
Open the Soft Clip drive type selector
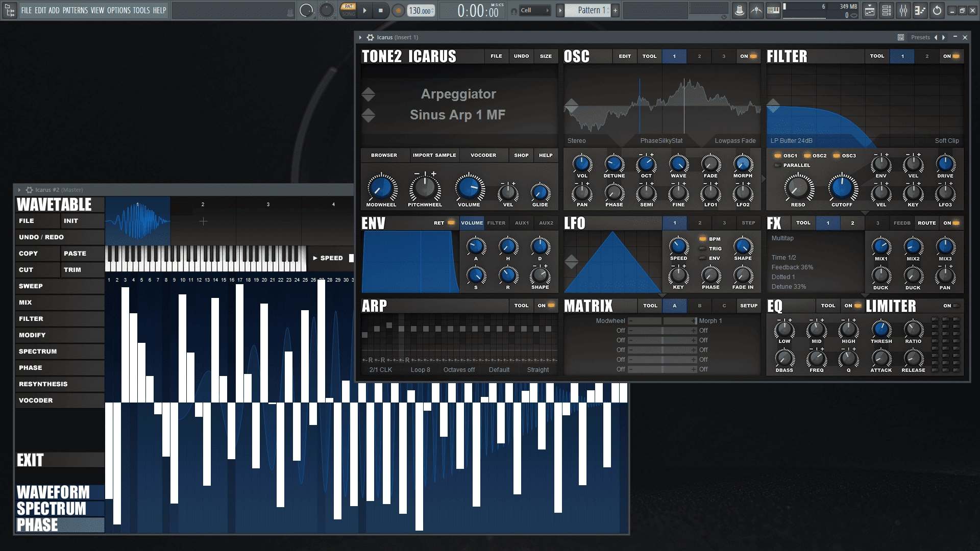946,141
